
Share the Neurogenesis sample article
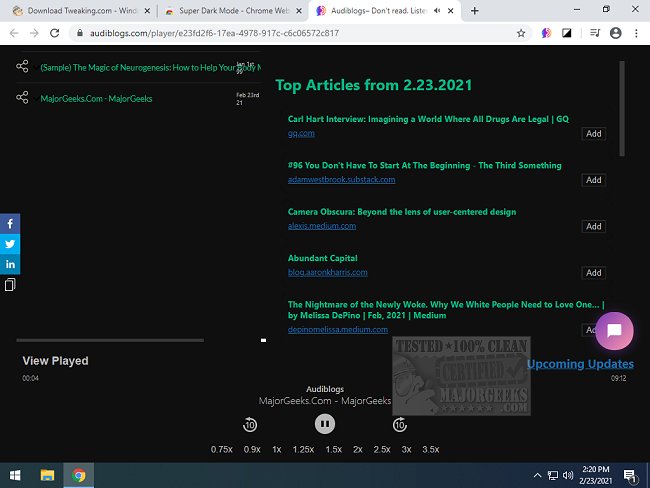tap(22, 66)
